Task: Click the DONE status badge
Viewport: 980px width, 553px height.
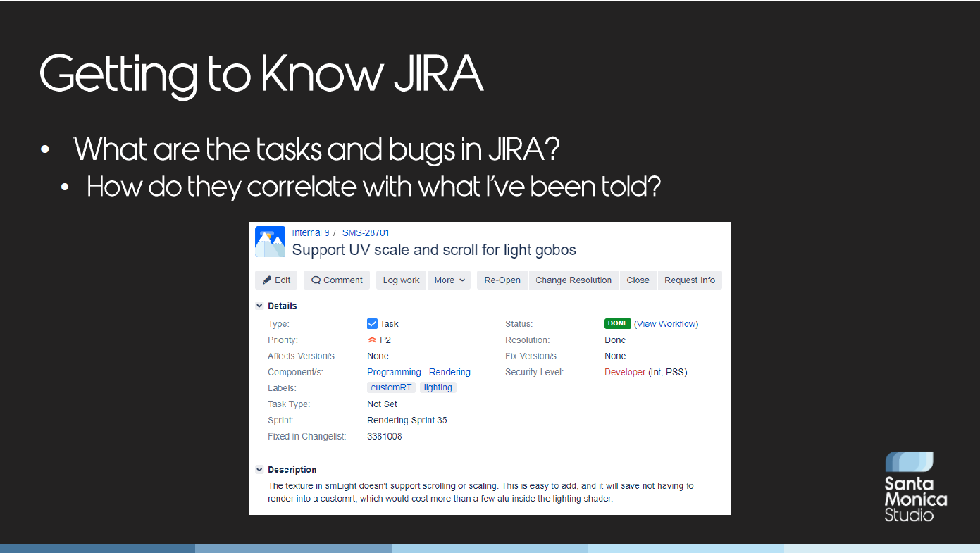Action: [618, 323]
